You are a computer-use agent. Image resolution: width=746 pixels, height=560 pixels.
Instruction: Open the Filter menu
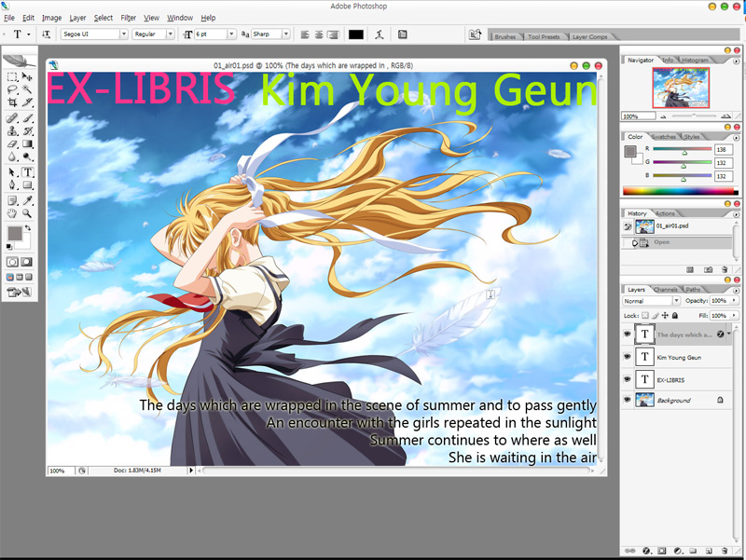pos(128,18)
